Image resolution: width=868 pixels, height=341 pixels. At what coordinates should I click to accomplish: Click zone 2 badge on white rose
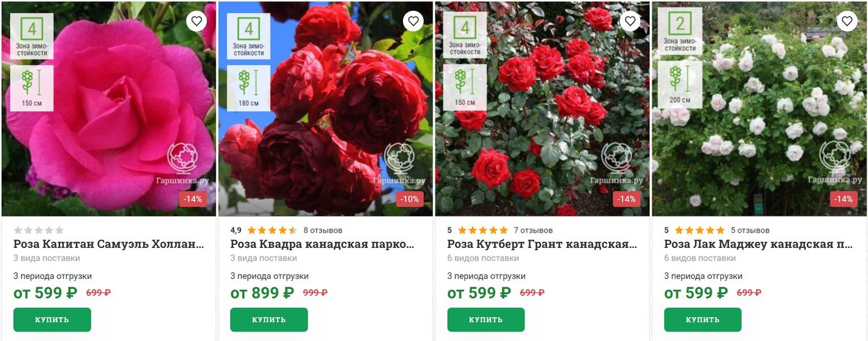point(680,32)
